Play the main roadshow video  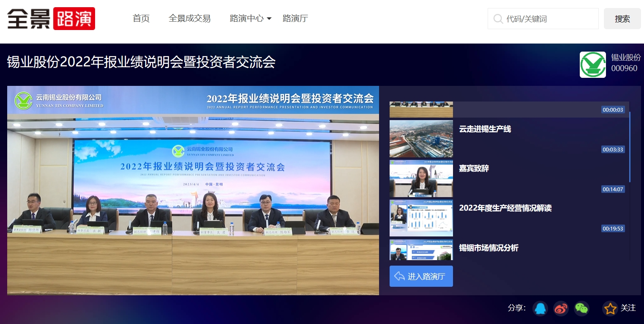coord(193,190)
